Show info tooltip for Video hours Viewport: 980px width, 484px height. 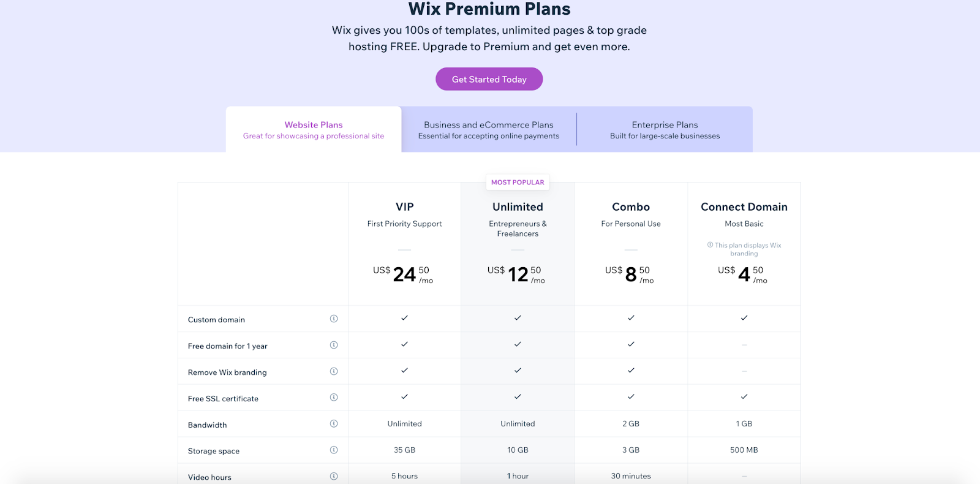click(x=334, y=476)
